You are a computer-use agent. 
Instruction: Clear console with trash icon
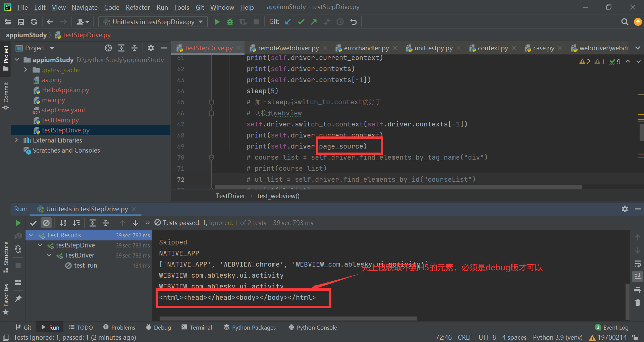point(638,303)
